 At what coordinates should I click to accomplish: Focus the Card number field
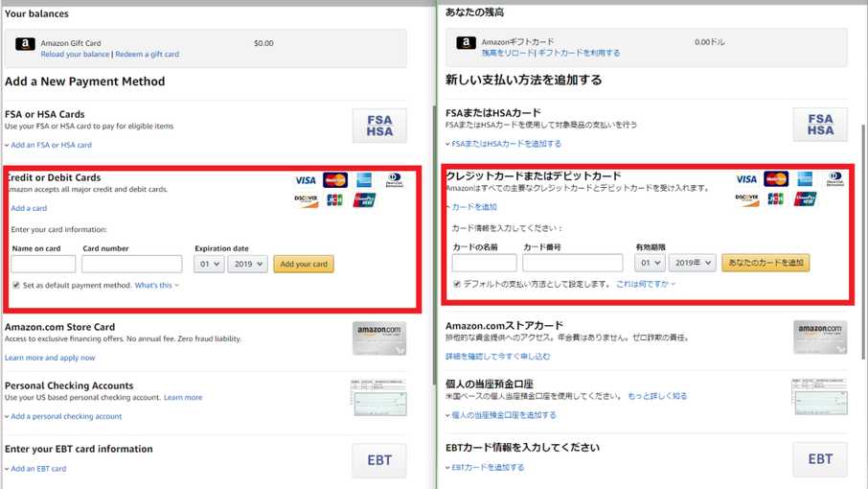(132, 265)
